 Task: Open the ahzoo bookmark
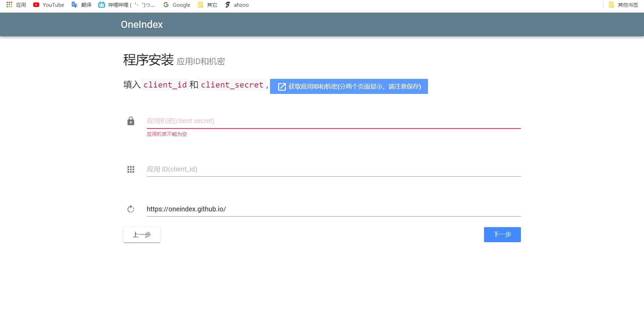pos(237,5)
